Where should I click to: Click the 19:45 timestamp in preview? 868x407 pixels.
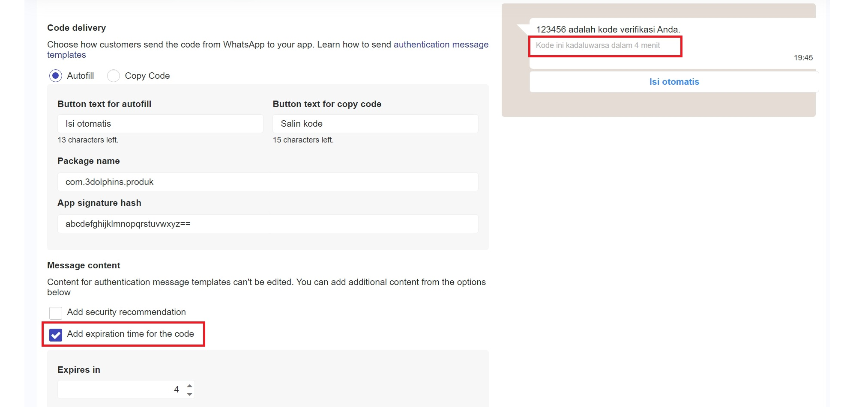click(x=803, y=58)
